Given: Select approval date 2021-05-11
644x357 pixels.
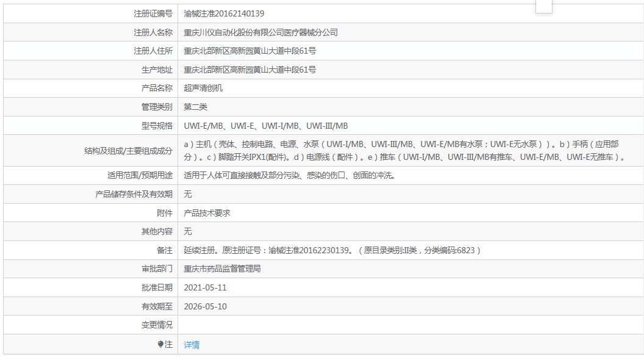Looking at the screenshot, I should pos(205,287).
